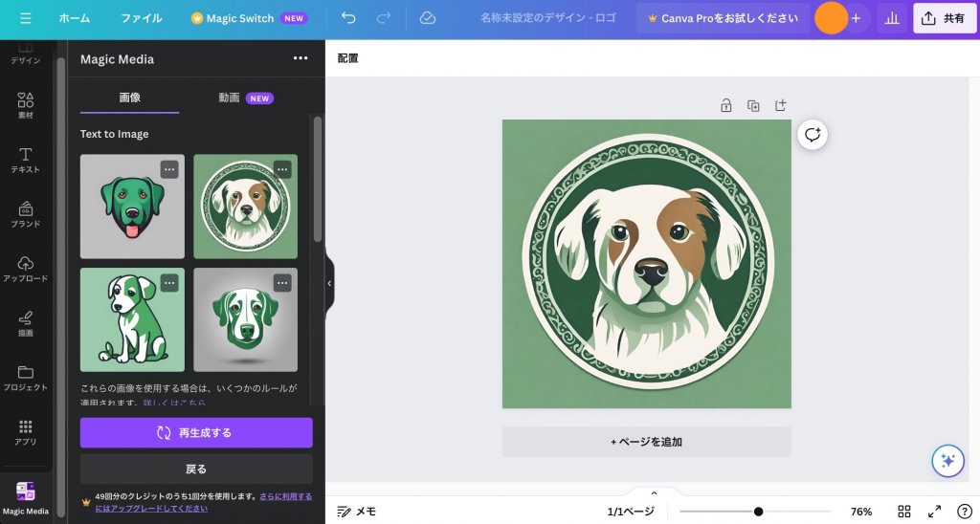Viewport: 980px width, 524px height.
Task: Click the zoom slider handle
Action: (x=758, y=512)
